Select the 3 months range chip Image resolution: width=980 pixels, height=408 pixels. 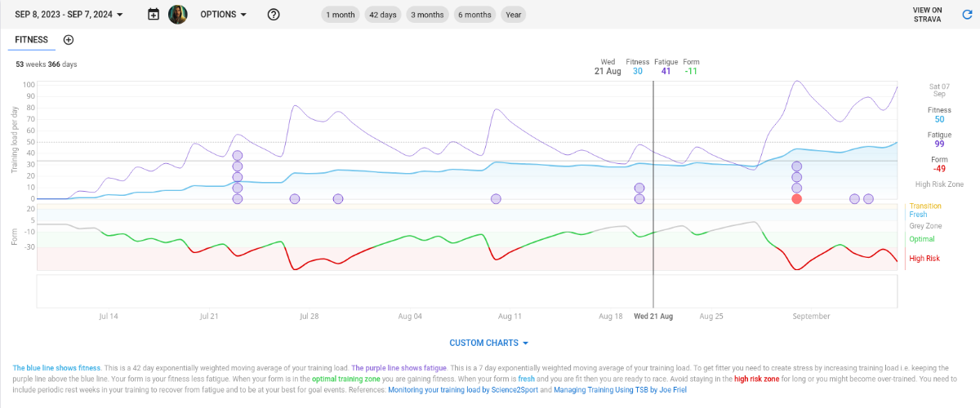(428, 15)
